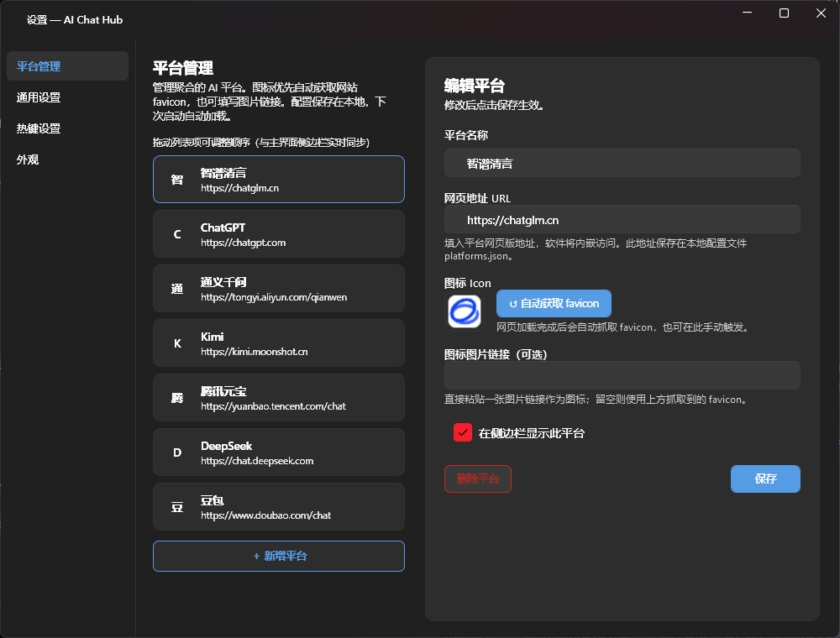Click the 编辑平台 heading
The image size is (840, 638).
point(475,86)
